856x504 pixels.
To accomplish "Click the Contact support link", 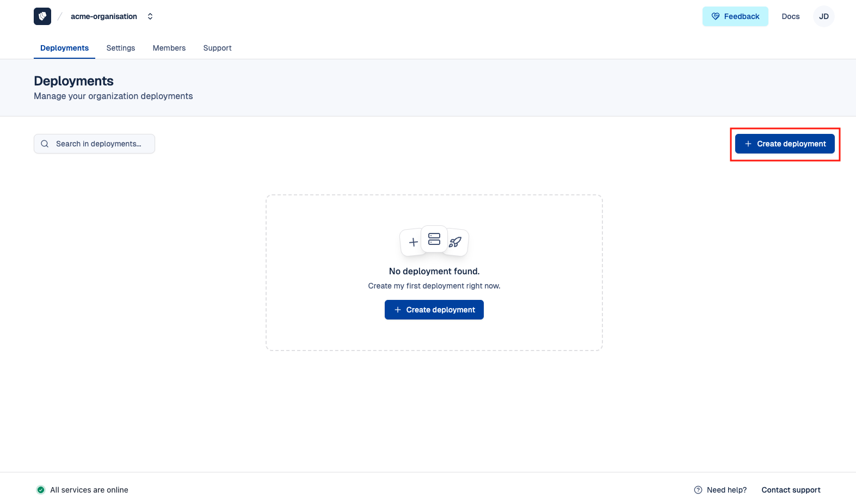I will click(791, 490).
